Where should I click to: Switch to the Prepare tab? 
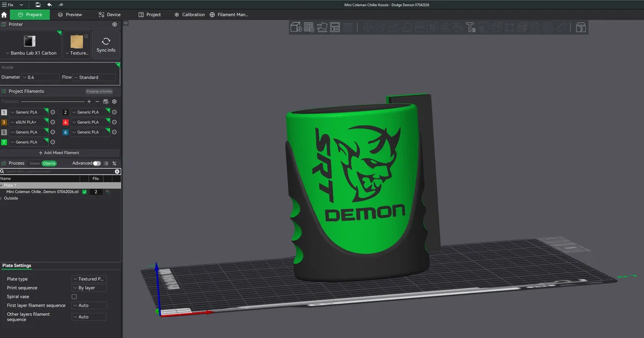30,15
